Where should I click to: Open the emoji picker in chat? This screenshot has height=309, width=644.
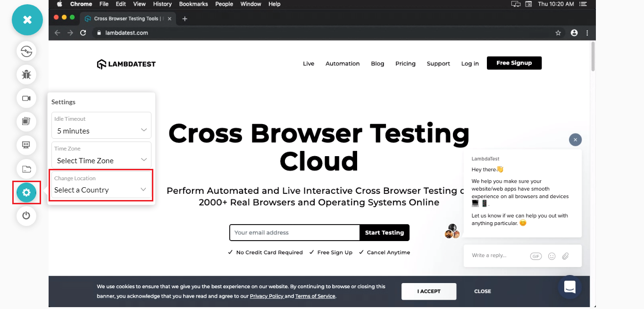[552, 256]
